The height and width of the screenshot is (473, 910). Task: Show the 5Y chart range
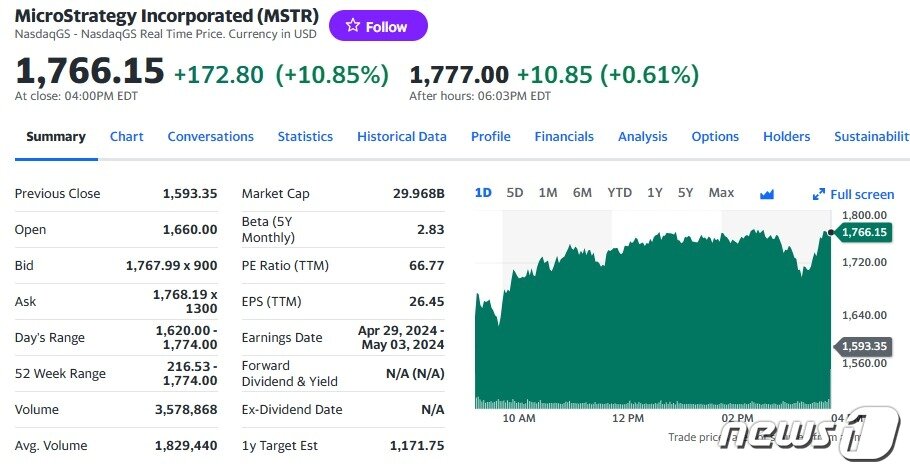tap(685, 193)
